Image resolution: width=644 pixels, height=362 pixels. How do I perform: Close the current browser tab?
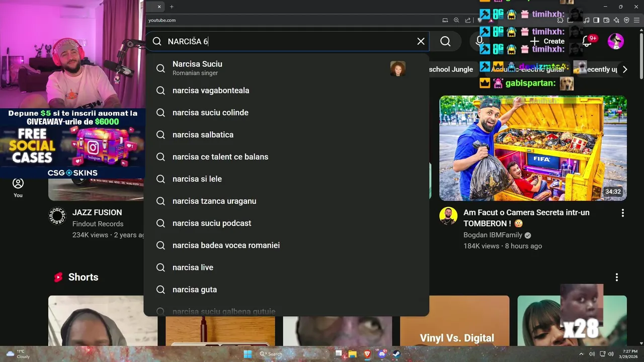tap(159, 7)
